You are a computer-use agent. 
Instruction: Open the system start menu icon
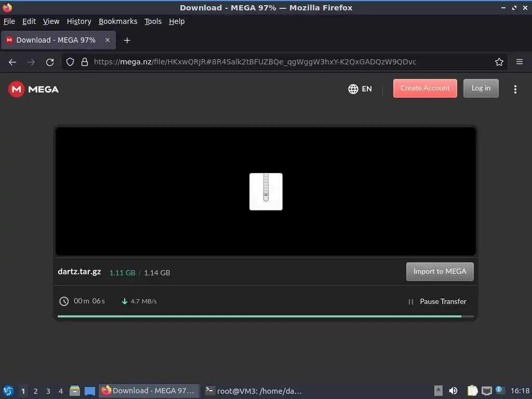(8, 391)
